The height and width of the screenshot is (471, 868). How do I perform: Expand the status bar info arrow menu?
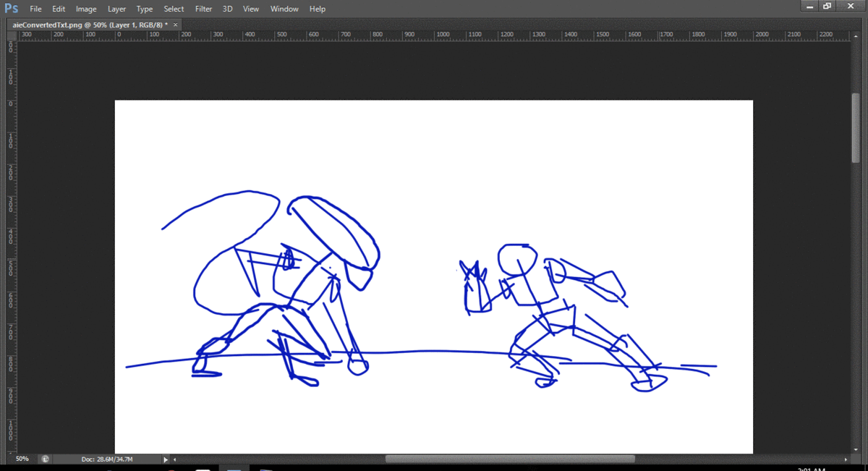pos(166,459)
